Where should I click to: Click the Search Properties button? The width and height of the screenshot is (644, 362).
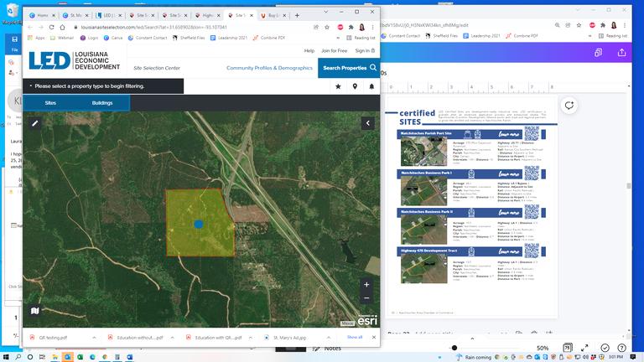coord(349,68)
